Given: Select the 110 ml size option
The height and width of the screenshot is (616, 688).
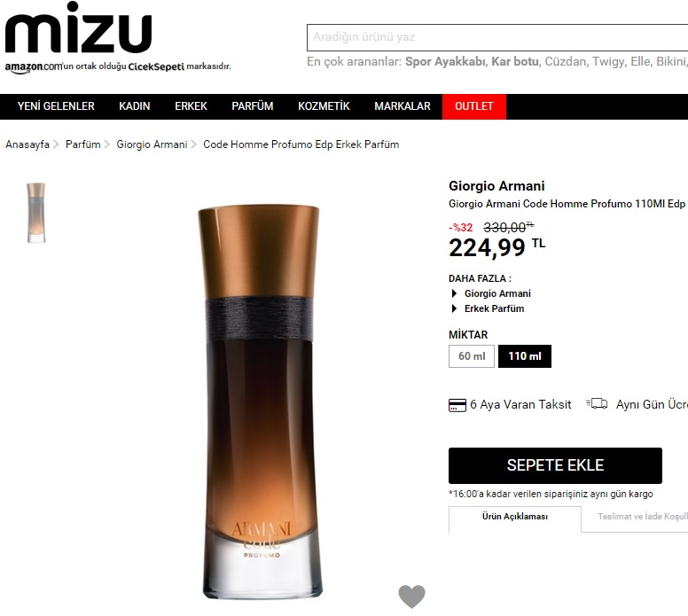Looking at the screenshot, I should point(524,355).
